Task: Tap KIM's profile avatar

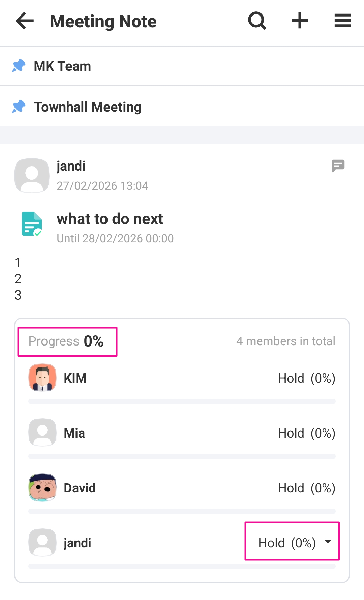Action: [42, 378]
